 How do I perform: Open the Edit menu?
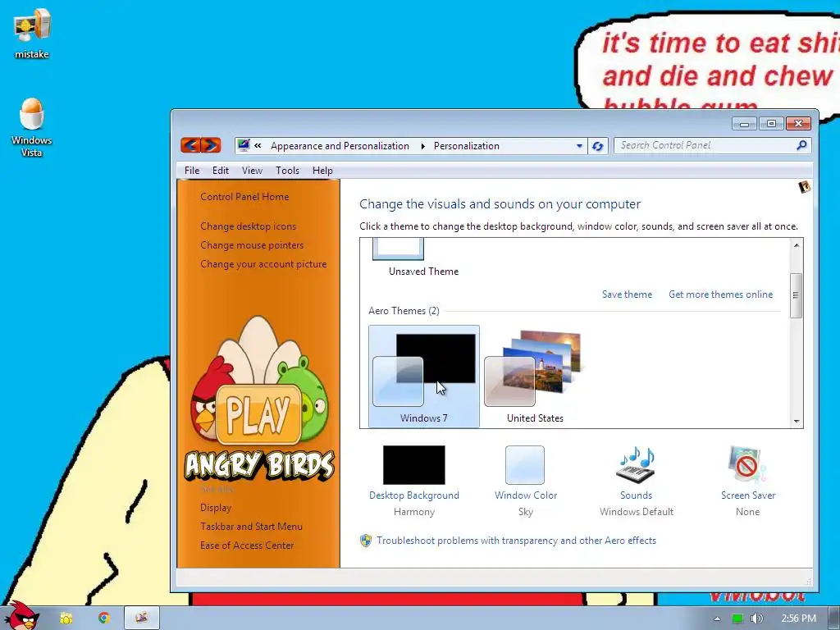point(220,171)
